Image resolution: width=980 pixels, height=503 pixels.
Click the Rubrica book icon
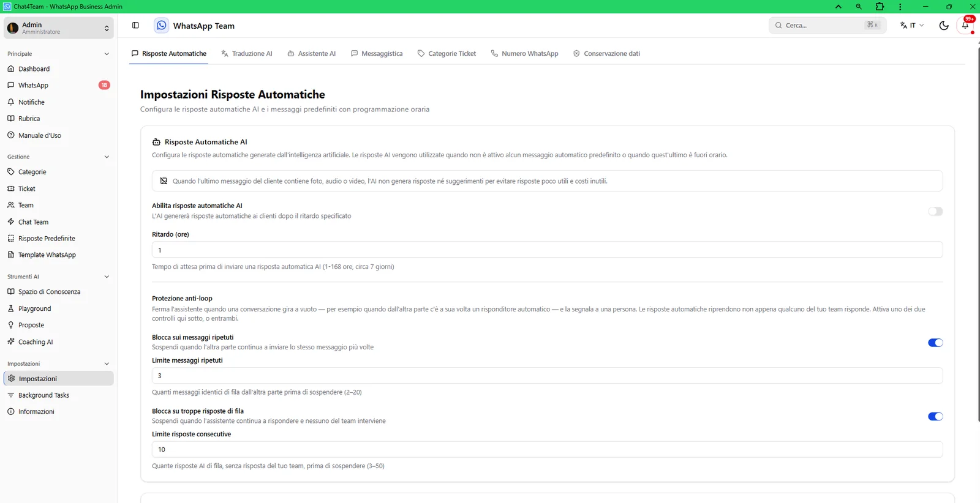point(11,118)
